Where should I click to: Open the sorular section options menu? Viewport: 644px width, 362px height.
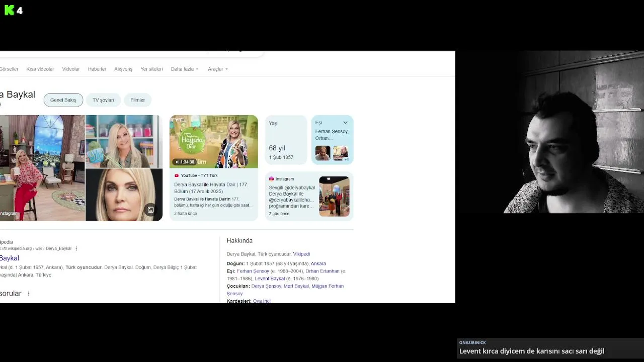pos(29,294)
